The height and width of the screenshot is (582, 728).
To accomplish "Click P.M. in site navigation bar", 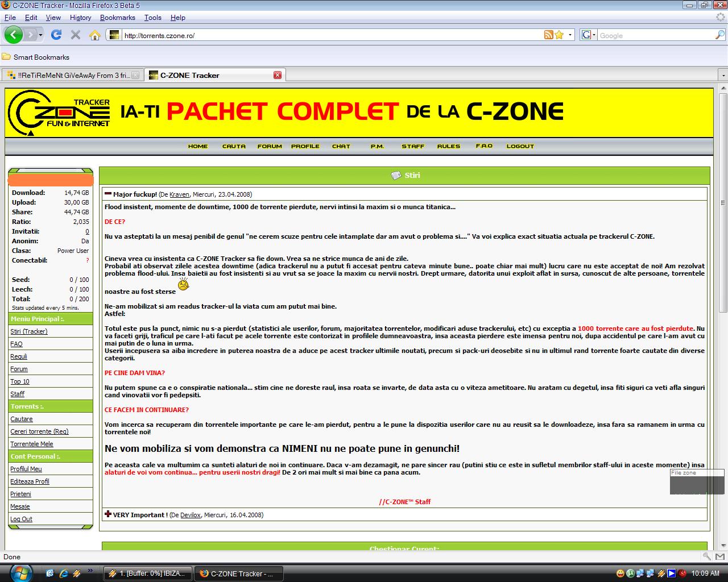I will pos(377,146).
